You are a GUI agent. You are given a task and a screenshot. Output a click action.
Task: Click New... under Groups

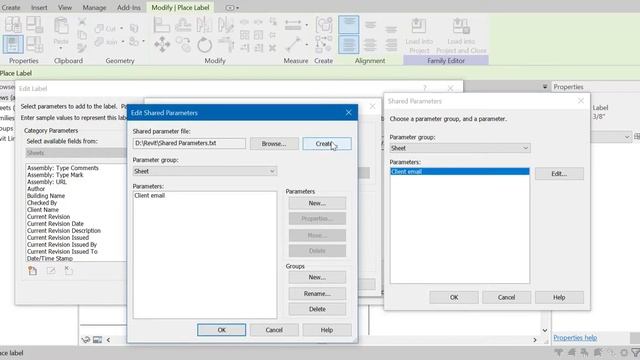pos(317,277)
